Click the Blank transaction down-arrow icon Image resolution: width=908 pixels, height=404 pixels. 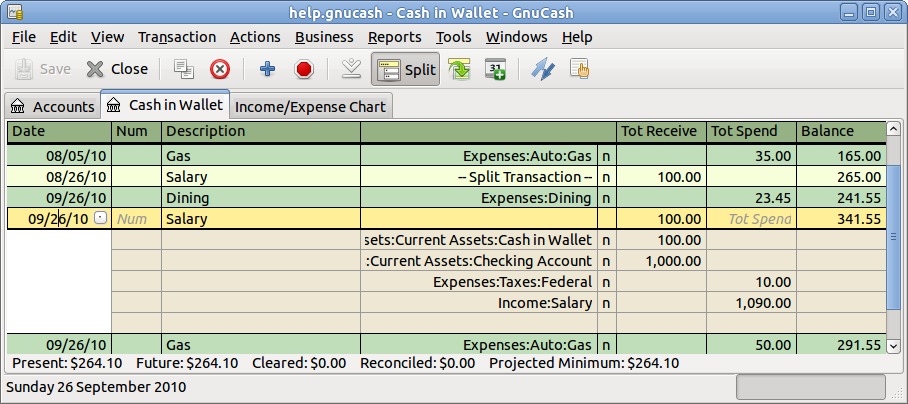350,69
